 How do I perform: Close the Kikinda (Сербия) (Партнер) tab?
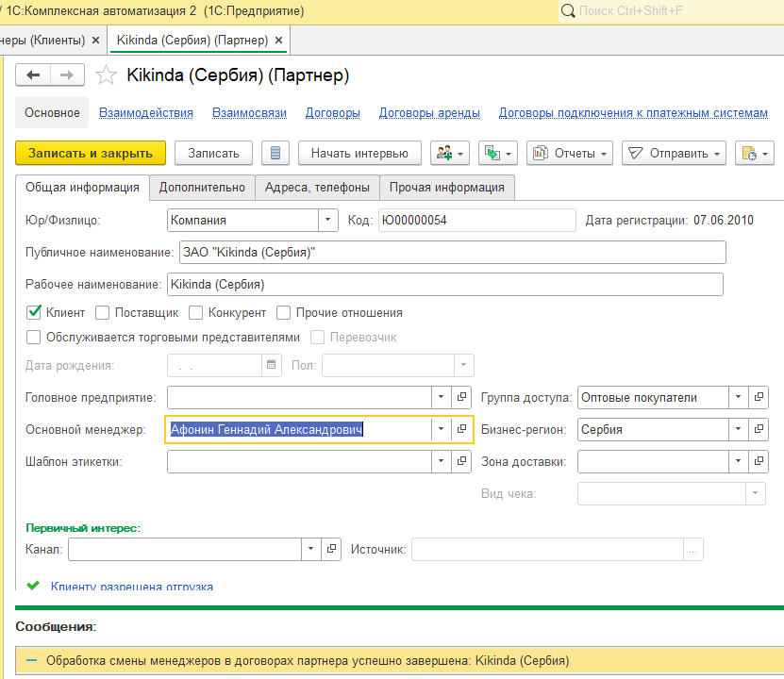coord(279,40)
